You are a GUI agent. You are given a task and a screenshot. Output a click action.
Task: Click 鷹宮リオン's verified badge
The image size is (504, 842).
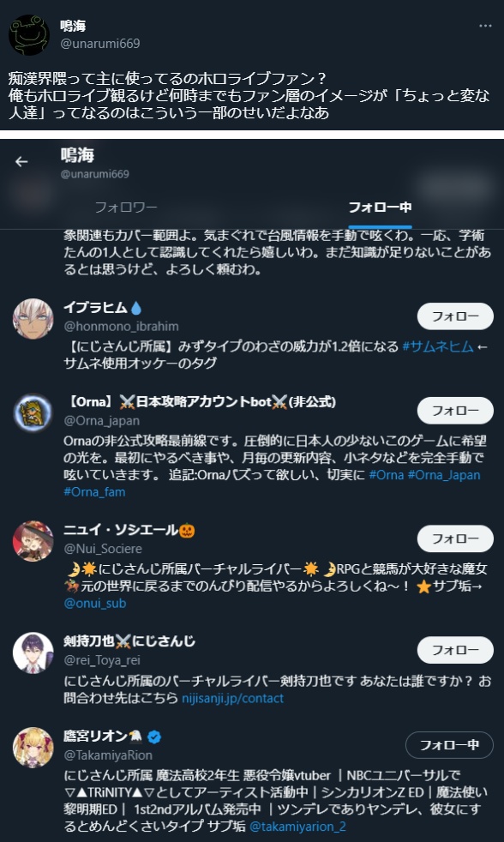point(153,737)
